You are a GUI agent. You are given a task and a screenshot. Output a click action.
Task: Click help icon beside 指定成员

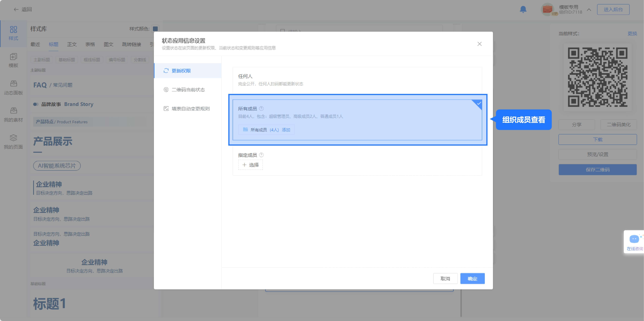[x=261, y=155]
